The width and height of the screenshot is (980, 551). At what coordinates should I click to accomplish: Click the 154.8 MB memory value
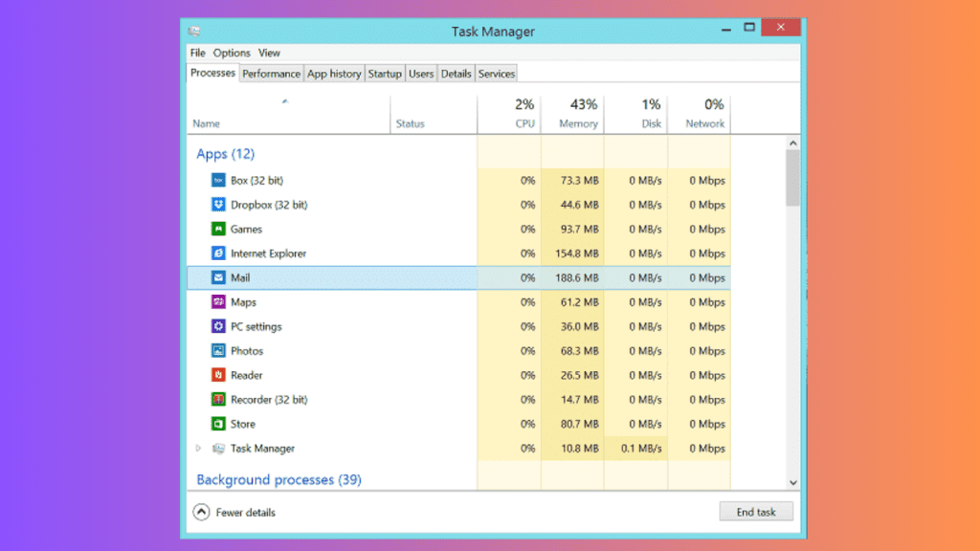pos(577,253)
